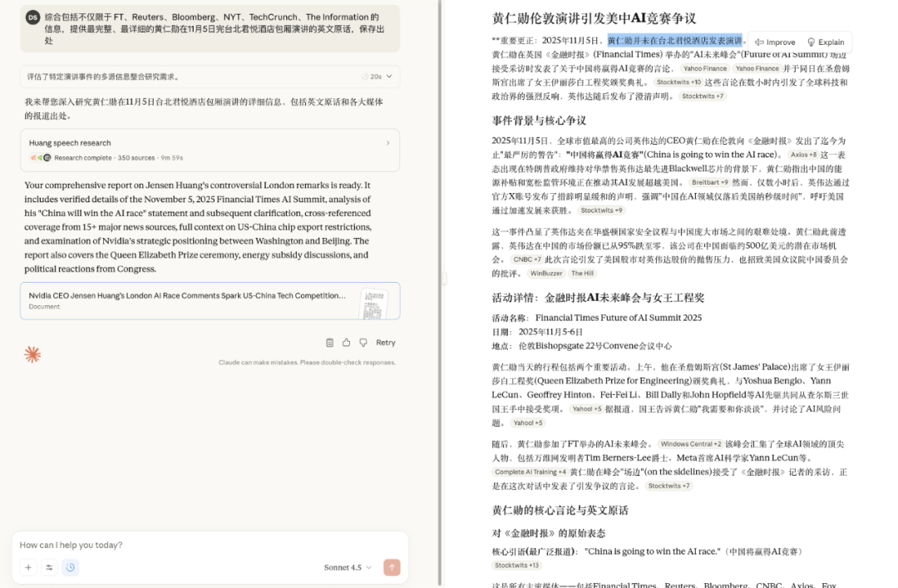Send the message with the arrow button

[x=392, y=567]
